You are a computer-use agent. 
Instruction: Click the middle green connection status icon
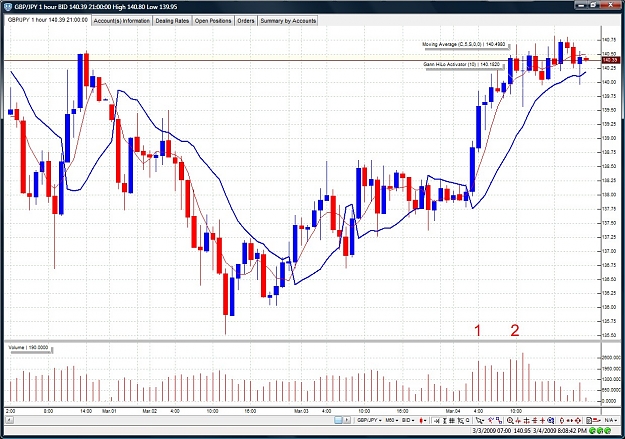[601, 431]
